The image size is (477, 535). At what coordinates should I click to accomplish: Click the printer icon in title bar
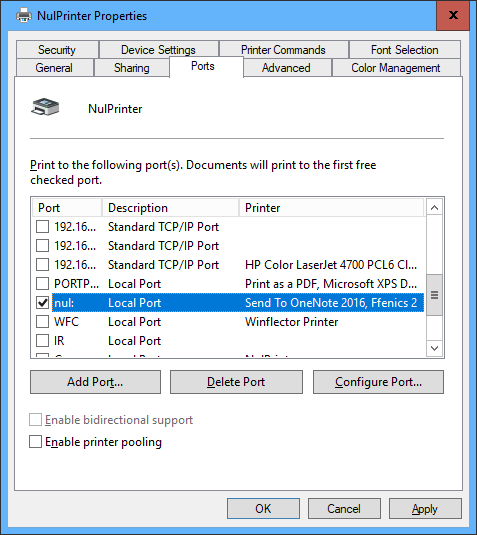24,16
